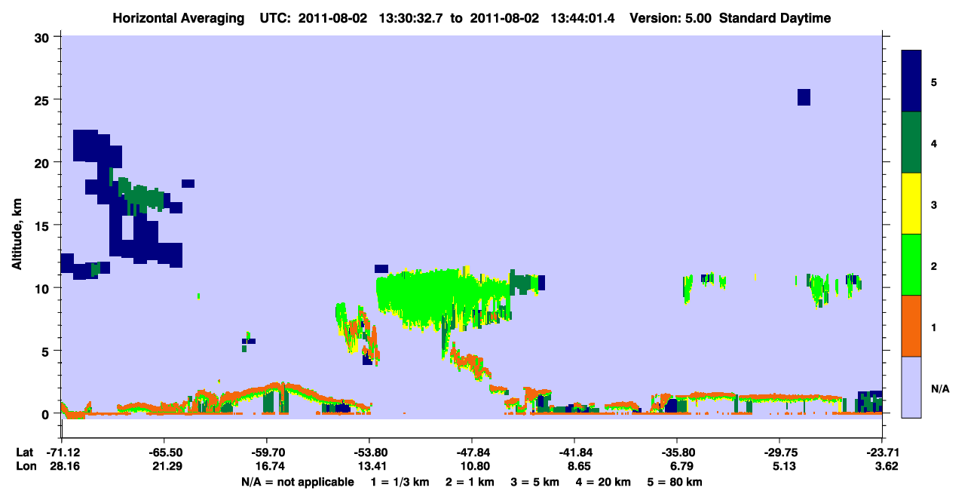Image resolution: width=980 pixels, height=503 pixels.
Task: Click latitude value -23.71
Action: [883, 452]
